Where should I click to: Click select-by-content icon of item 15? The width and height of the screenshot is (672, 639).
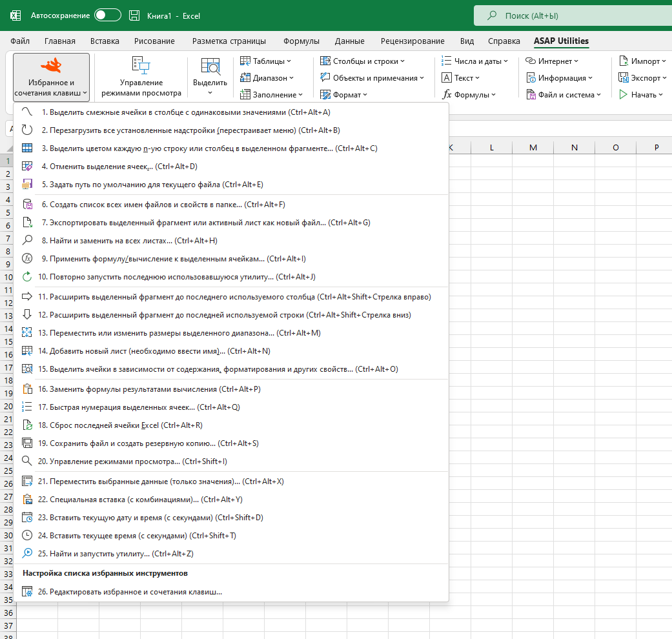27,369
